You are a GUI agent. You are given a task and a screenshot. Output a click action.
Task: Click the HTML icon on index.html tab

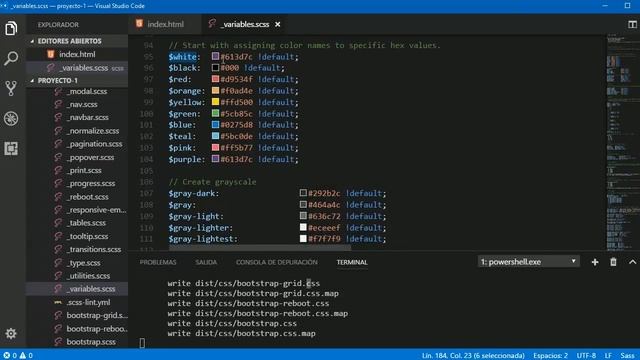[139, 24]
